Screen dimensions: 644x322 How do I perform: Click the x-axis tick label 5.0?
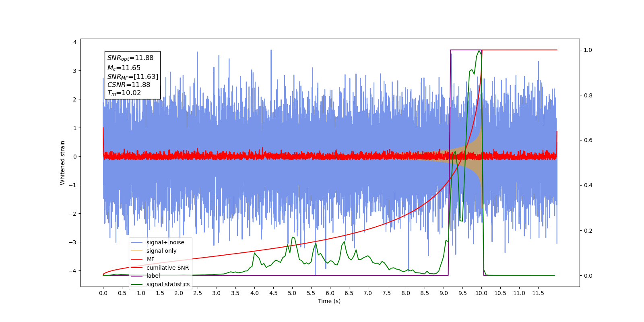[x=292, y=293]
